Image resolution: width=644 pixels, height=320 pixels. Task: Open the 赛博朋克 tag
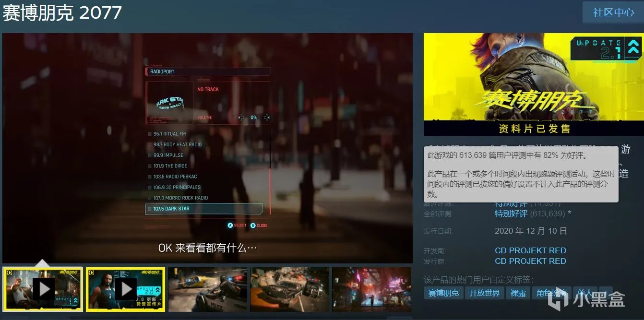pyautogui.click(x=443, y=293)
